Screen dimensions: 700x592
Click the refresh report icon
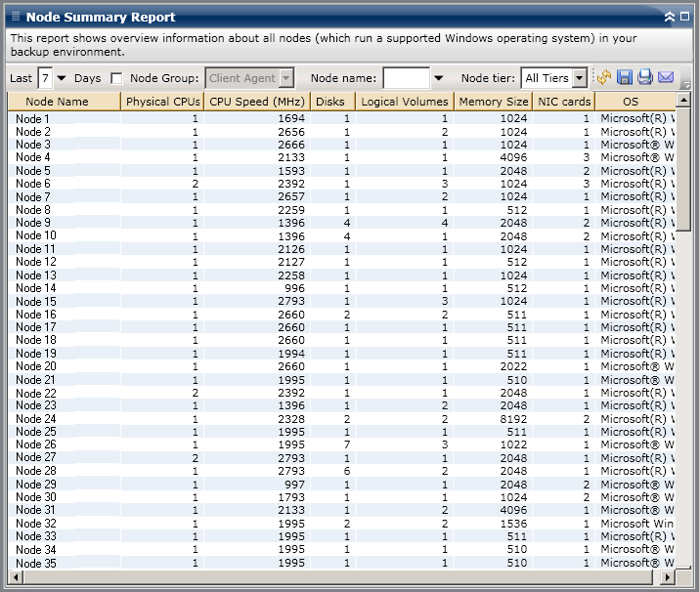tap(604, 77)
